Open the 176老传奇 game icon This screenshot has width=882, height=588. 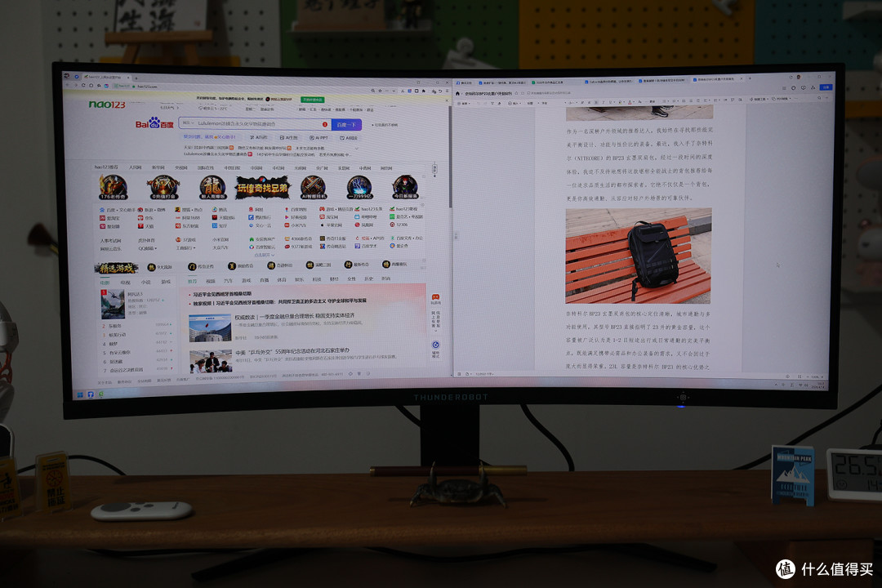pyautogui.click(x=113, y=187)
